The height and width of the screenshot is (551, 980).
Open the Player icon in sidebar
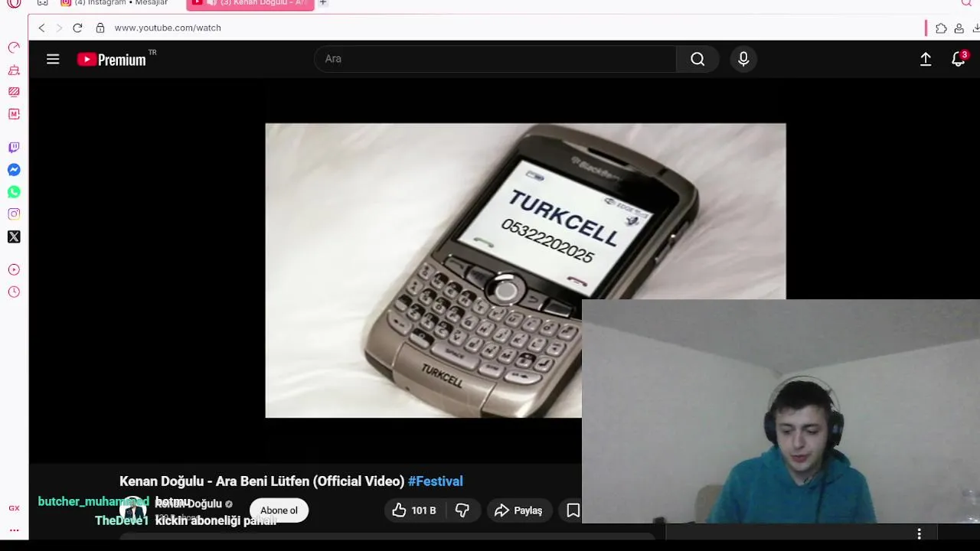click(14, 269)
